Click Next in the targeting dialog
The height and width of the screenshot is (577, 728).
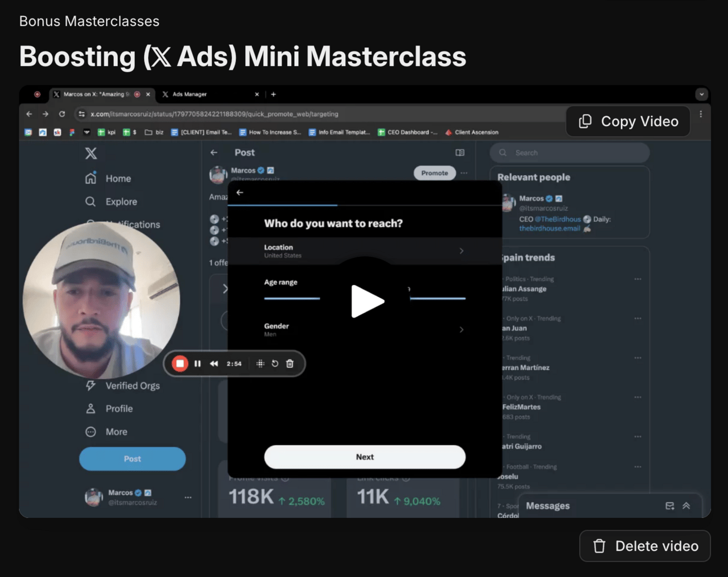tap(365, 457)
